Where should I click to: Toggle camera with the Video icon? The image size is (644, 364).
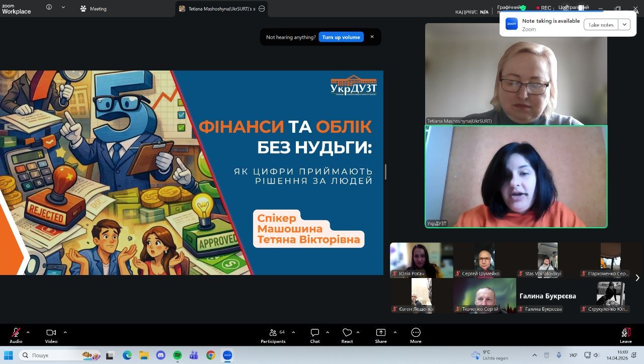[51, 333]
